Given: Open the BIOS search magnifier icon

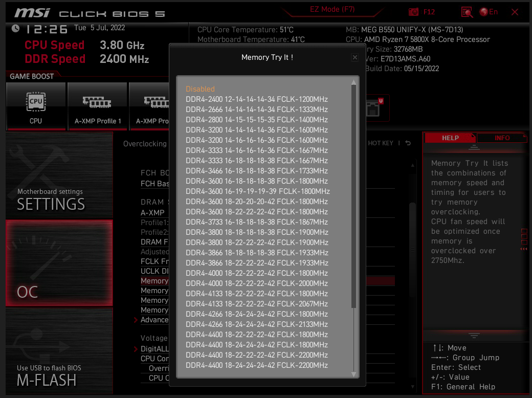Looking at the screenshot, I should pos(467,13).
